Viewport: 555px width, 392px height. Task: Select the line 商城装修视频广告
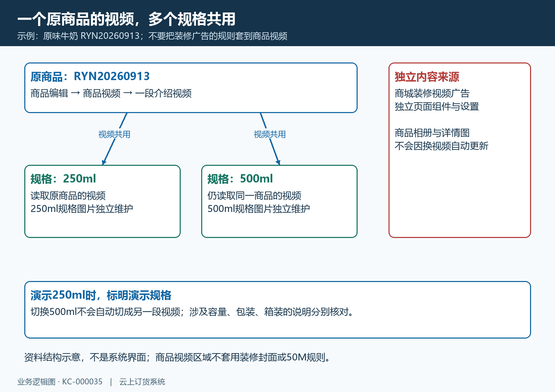[x=432, y=93]
